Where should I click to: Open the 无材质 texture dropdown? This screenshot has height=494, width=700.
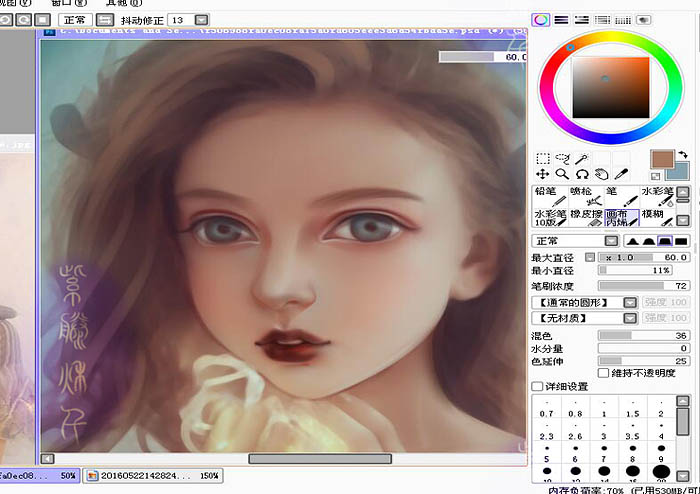584,318
